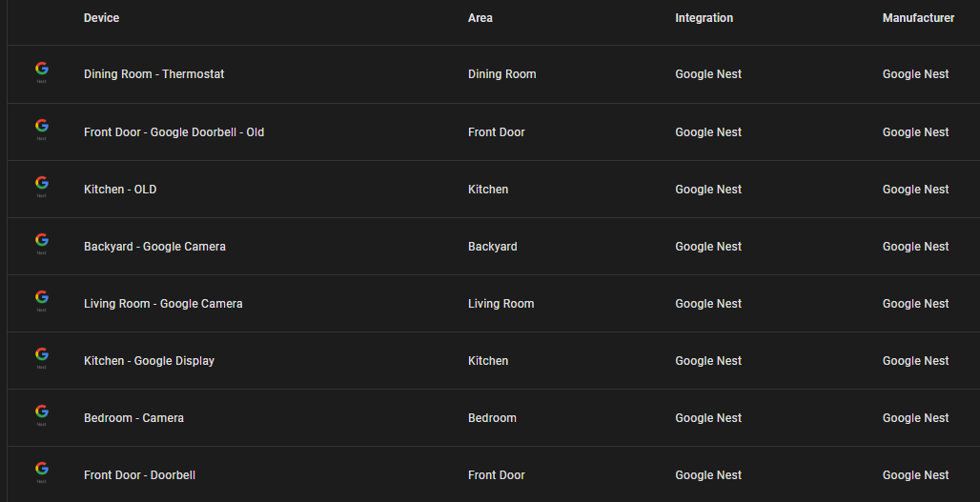Sort by the Integration column header
This screenshot has height=502, width=980.
pyautogui.click(x=704, y=18)
